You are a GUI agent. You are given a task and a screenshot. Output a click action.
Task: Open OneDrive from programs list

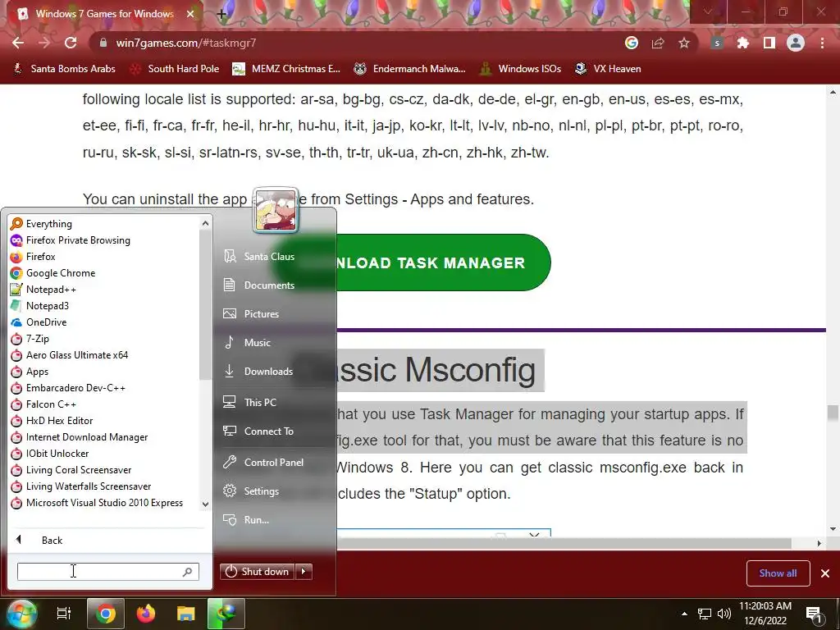coord(39,322)
